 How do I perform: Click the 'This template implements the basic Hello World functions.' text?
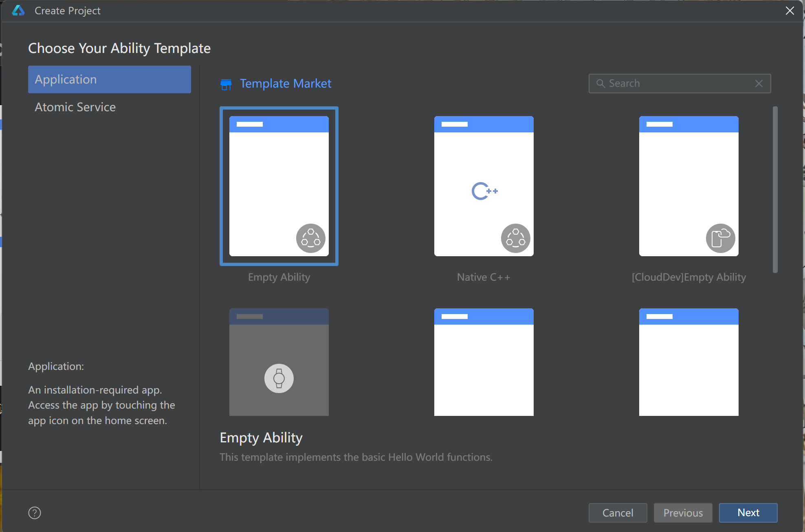pos(356,457)
